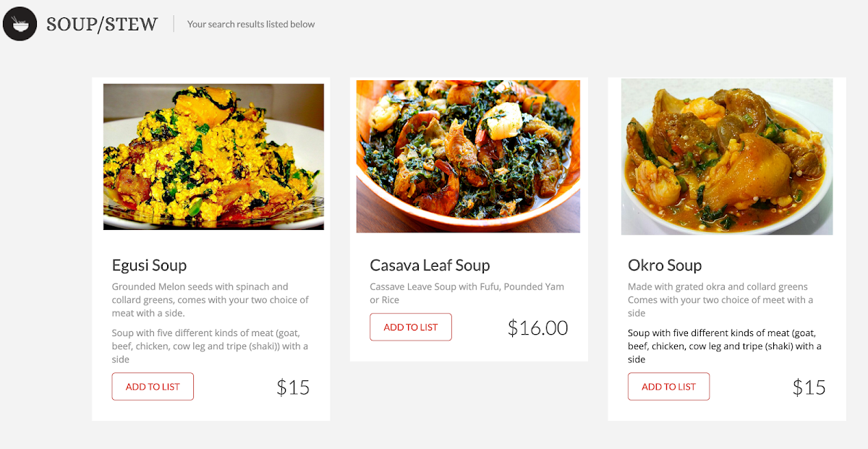Open the Egusi Soup photo
Screen dimensions: 868x449
(213, 157)
